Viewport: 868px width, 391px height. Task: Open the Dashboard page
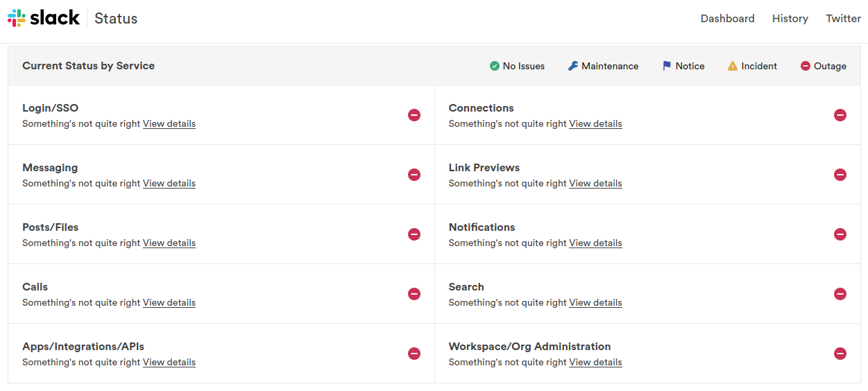pos(728,19)
